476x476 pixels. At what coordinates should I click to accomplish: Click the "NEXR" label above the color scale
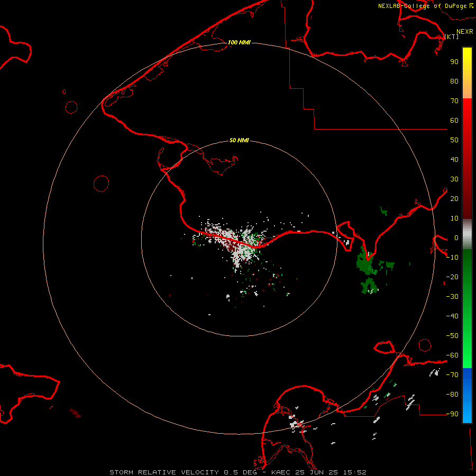coord(465,32)
